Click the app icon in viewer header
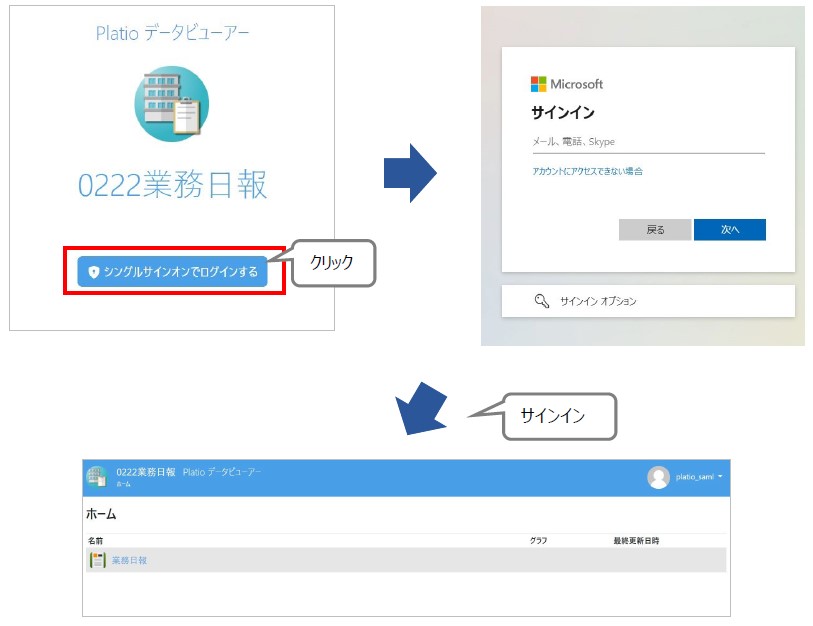Viewport: 813px width, 626px height. click(97, 477)
